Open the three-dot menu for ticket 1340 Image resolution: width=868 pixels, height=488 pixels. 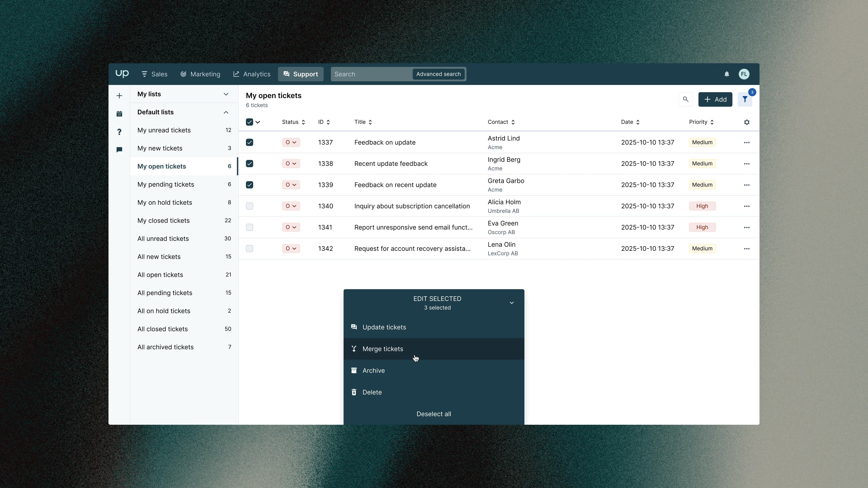[746, 206]
